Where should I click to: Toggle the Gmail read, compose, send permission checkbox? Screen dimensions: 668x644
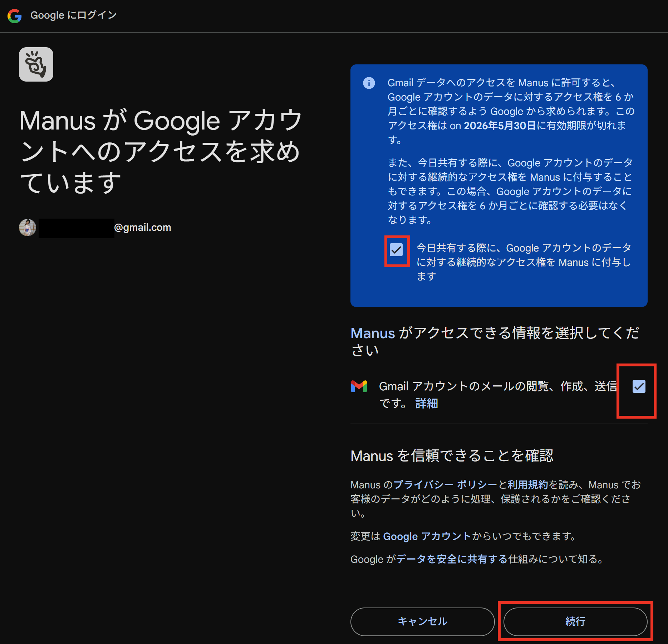pyautogui.click(x=639, y=386)
